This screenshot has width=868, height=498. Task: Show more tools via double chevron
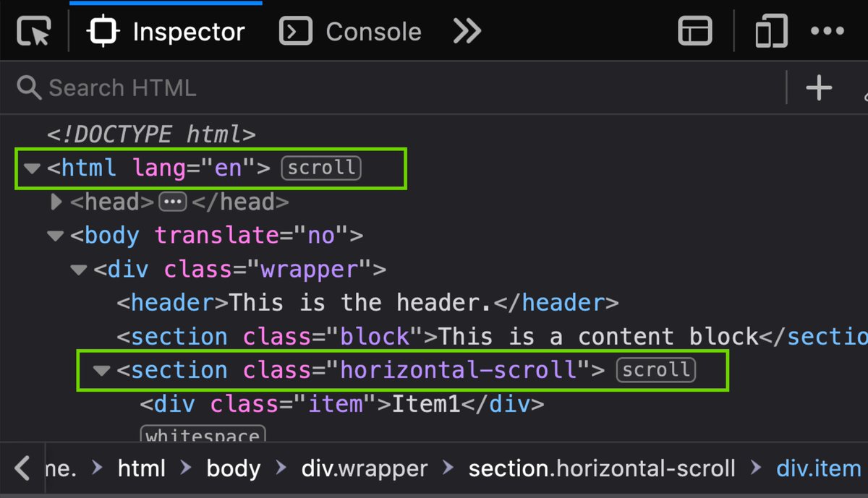[467, 32]
